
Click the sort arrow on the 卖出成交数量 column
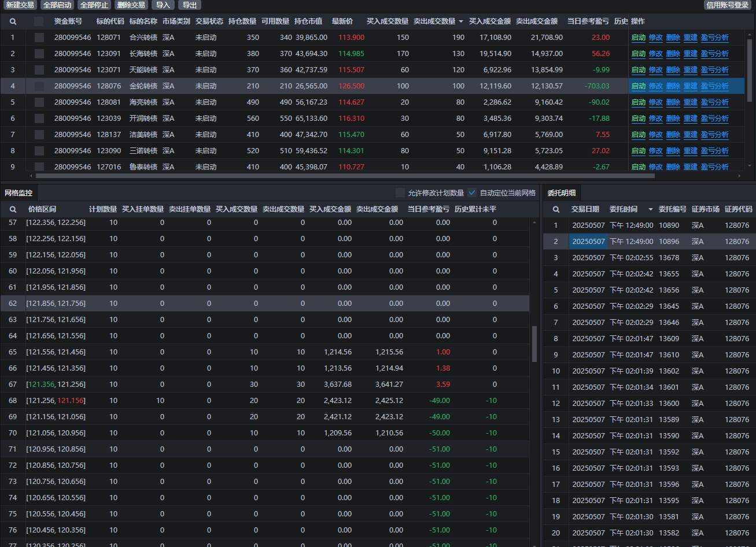pyautogui.click(x=461, y=21)
